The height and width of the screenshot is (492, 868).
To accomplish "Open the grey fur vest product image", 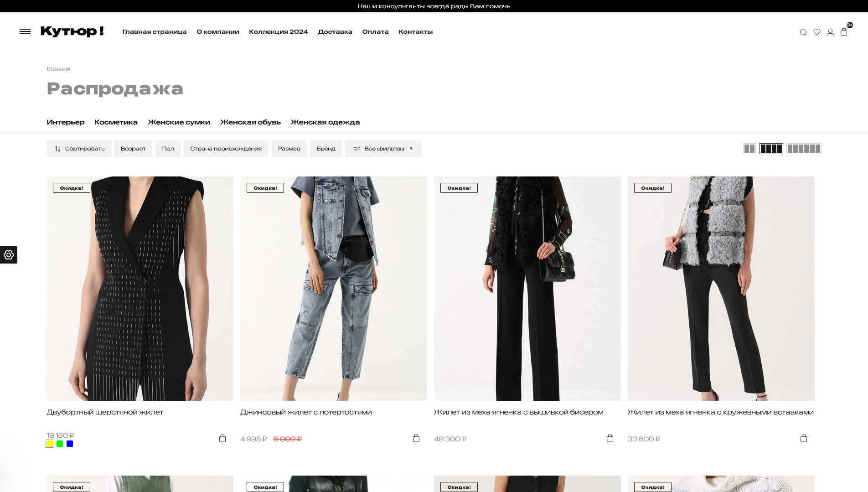I will 721,289.
